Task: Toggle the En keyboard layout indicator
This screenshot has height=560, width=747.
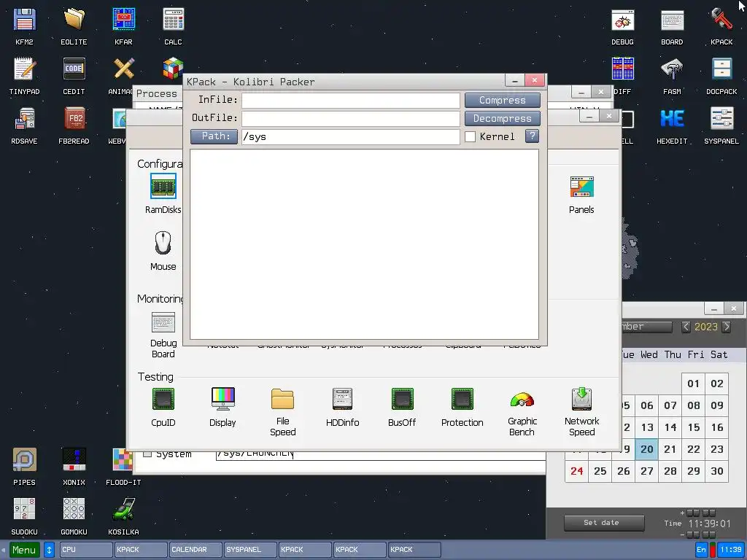Action: pyautogui.click(x=701, y=550)
